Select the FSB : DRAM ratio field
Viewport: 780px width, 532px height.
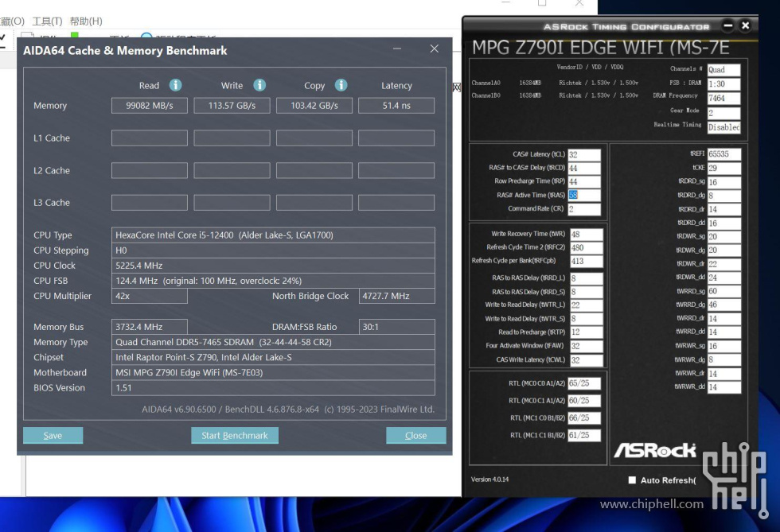point(724,84)
